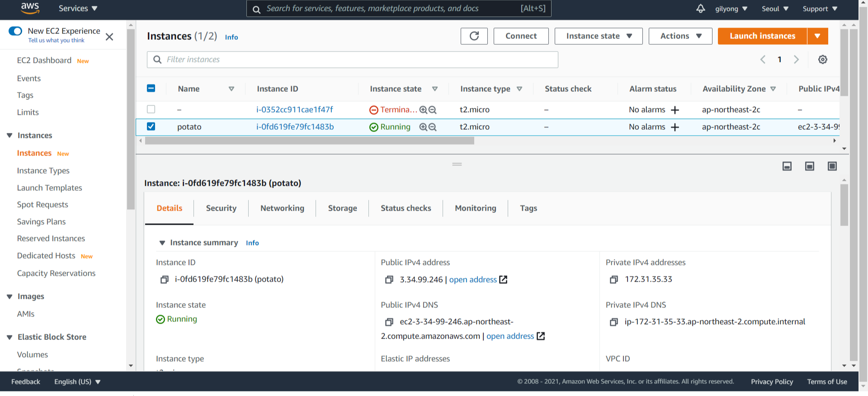Screen dimensions: 868x396
Task: Sort by Name column arrow
Action: point(231,89)
